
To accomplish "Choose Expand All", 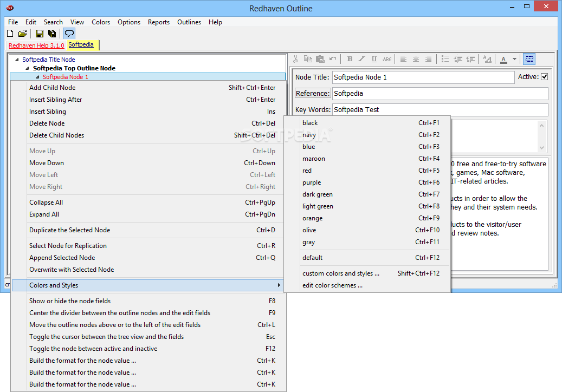I will pos(148,214).
